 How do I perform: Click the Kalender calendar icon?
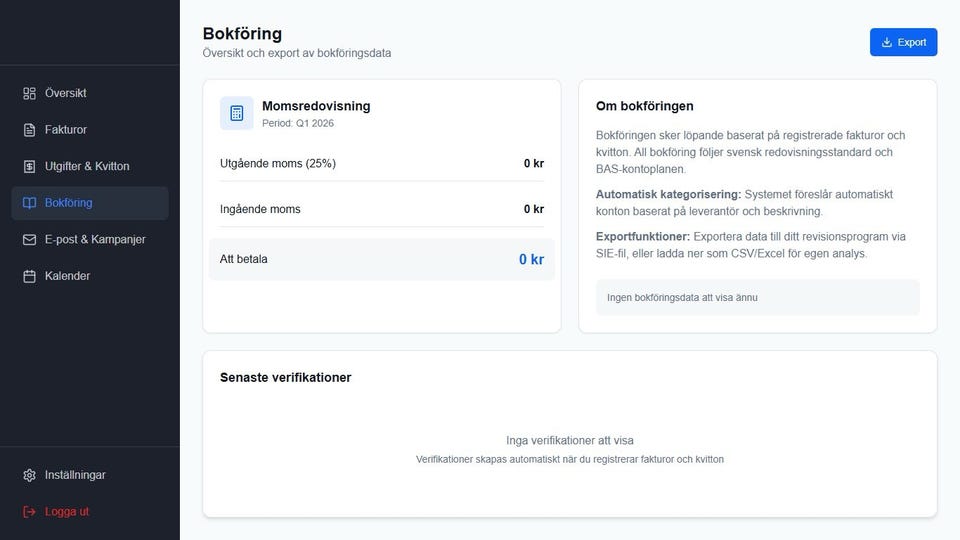pos(29,276)
